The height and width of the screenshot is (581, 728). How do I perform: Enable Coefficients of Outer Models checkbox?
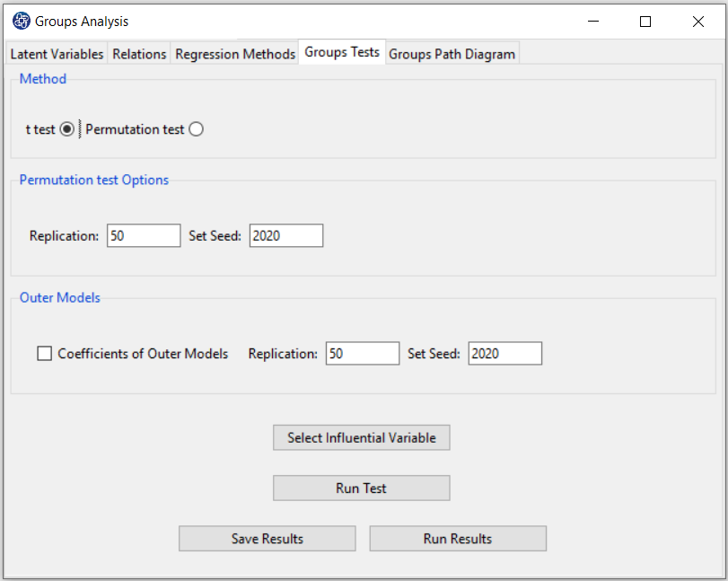pos(45,354)
